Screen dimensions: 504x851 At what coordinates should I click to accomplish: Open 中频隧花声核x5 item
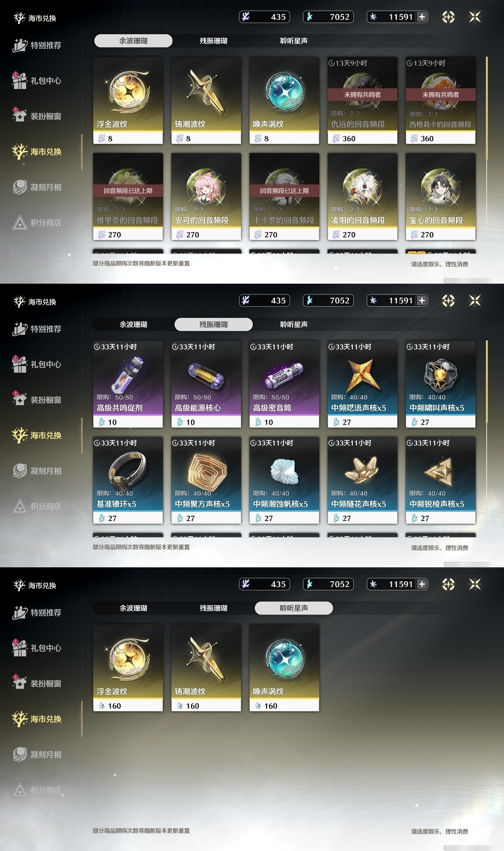point(362,480)
